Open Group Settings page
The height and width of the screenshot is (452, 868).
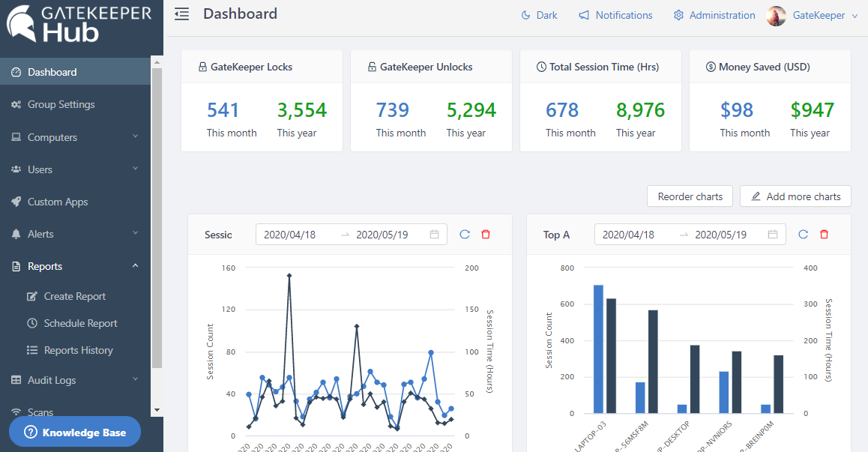[x=61, y=104]
